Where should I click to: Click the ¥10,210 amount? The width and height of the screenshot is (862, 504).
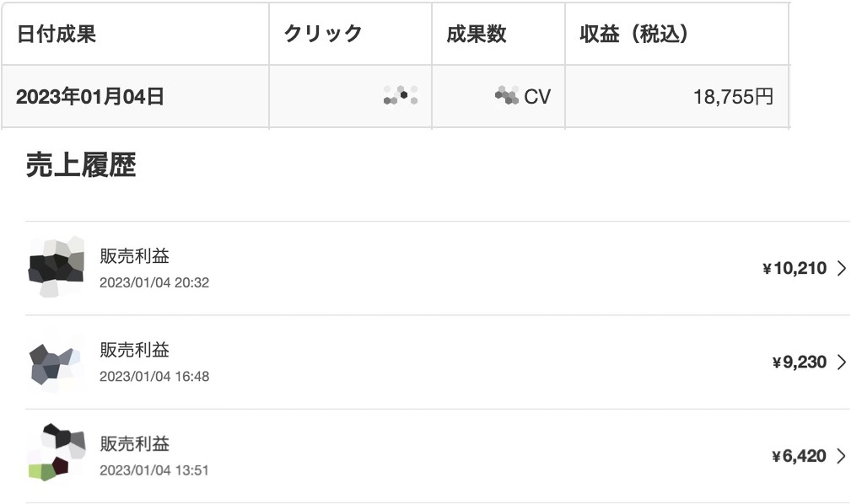point(795,268)
